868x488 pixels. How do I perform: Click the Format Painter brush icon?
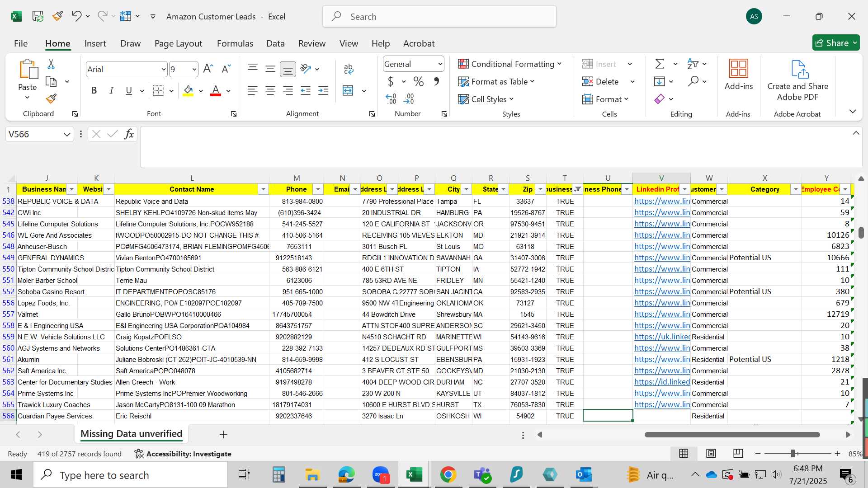pos(51,99)
